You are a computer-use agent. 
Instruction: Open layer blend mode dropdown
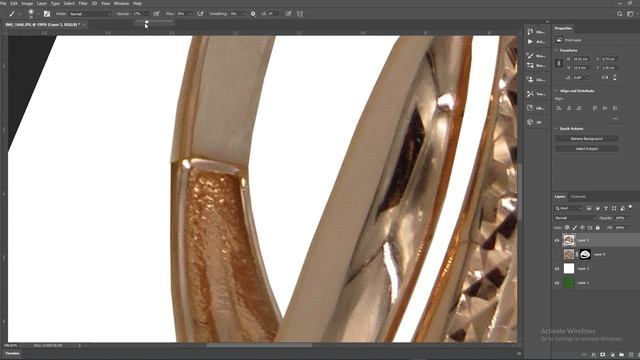575,218
